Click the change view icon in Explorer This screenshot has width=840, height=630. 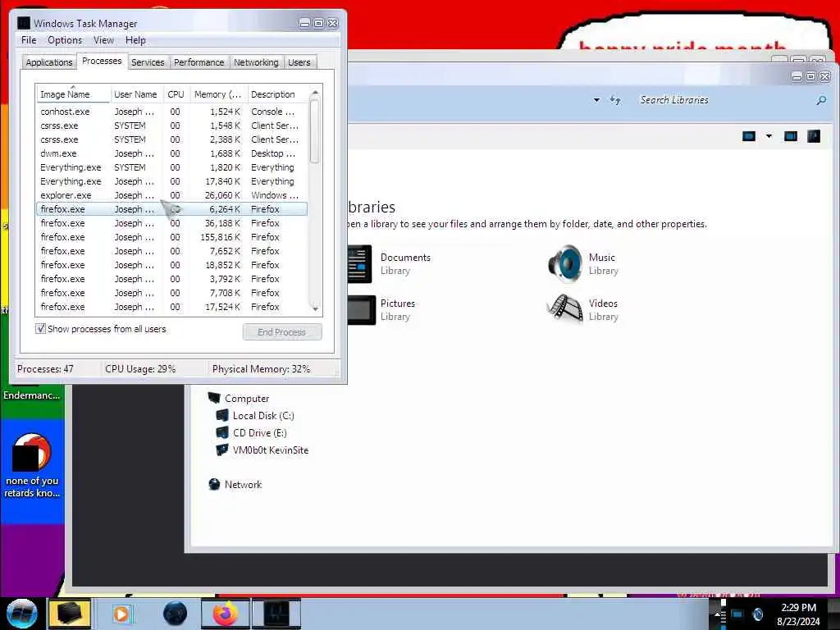point(748,136)
